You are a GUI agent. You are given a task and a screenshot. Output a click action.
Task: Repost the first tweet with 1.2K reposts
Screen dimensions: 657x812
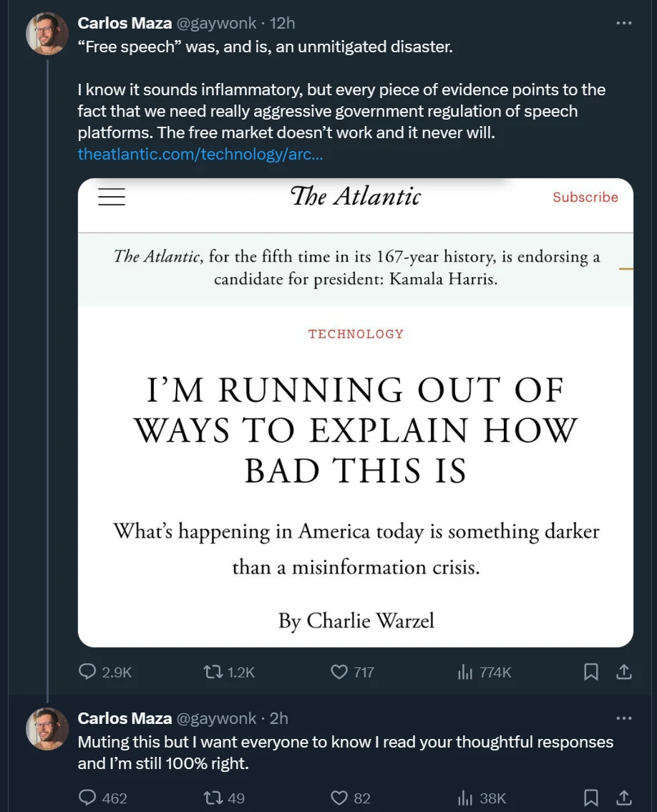pos(229,672)
